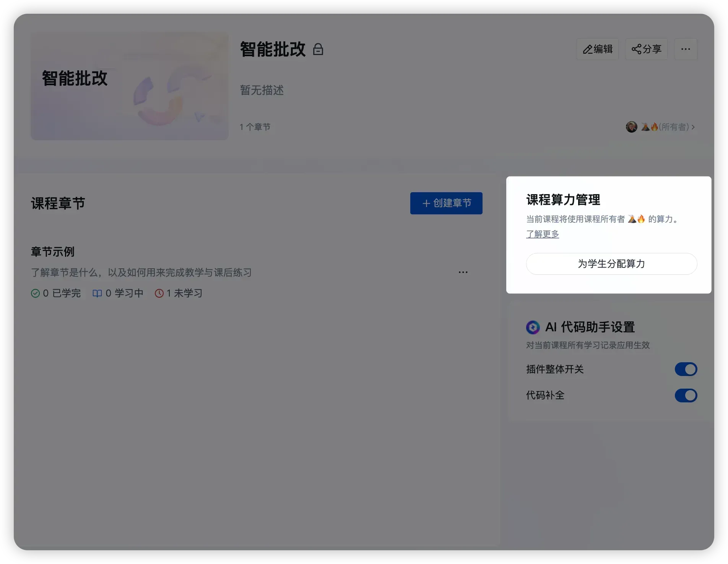Click the lock icon beside the 智能批改 title
728x564 pixels.
318,49
